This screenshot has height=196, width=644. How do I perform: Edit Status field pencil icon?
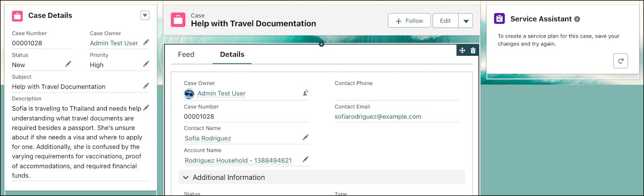[x=68, y=64]
